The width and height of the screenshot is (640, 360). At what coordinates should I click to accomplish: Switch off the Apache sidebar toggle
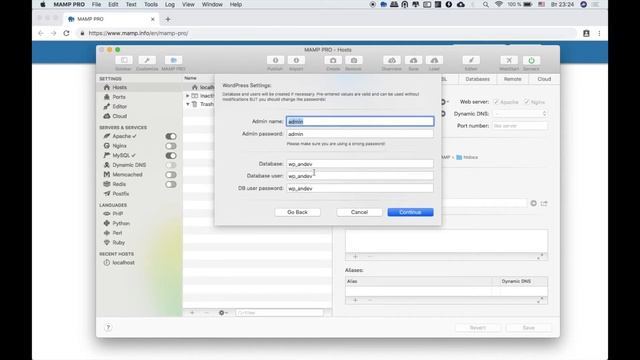click(x=171, y=136)
